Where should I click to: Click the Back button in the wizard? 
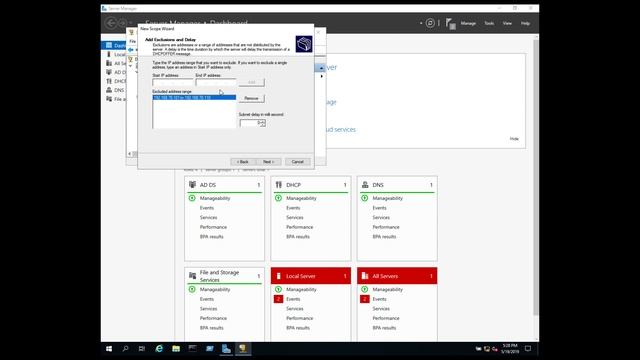tap(243, 162)
